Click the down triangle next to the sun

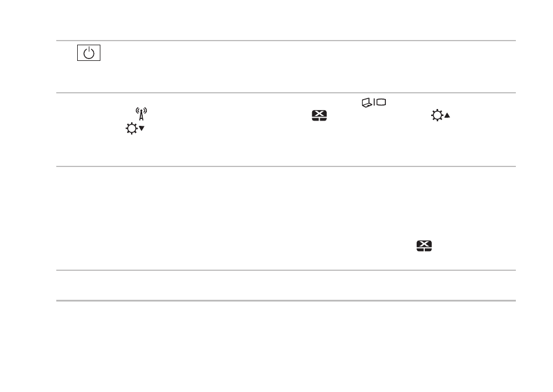(142, 128)
